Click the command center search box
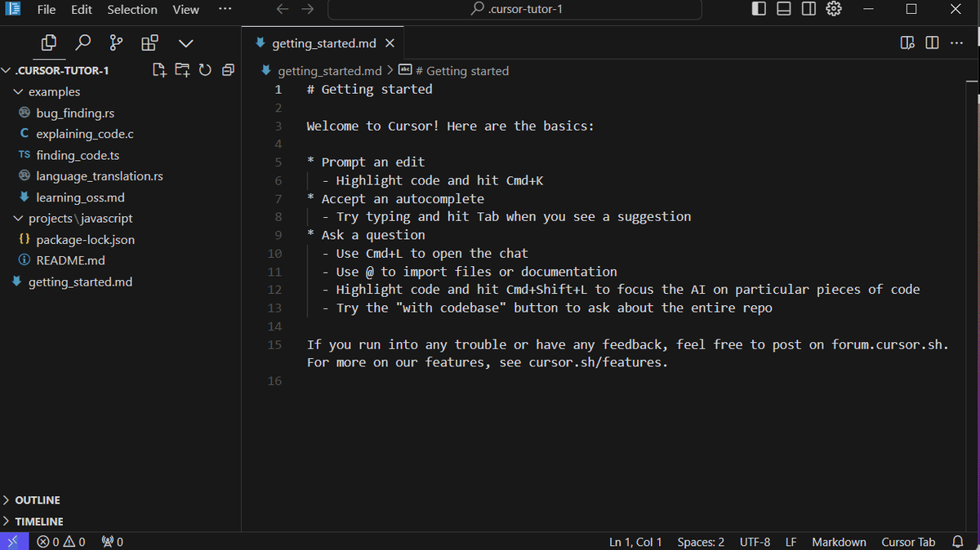The image size is (980, 550). tap(513, 9)
